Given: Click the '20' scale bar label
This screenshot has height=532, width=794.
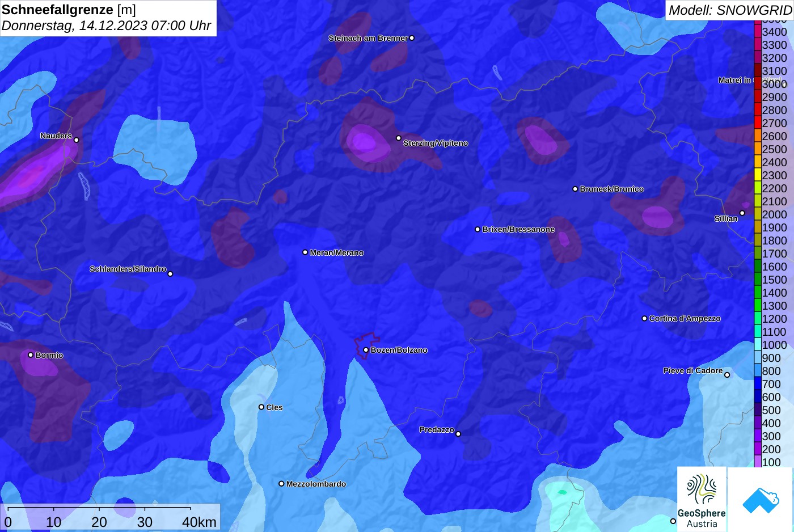Looking at the screenshot, I should 99,522.
